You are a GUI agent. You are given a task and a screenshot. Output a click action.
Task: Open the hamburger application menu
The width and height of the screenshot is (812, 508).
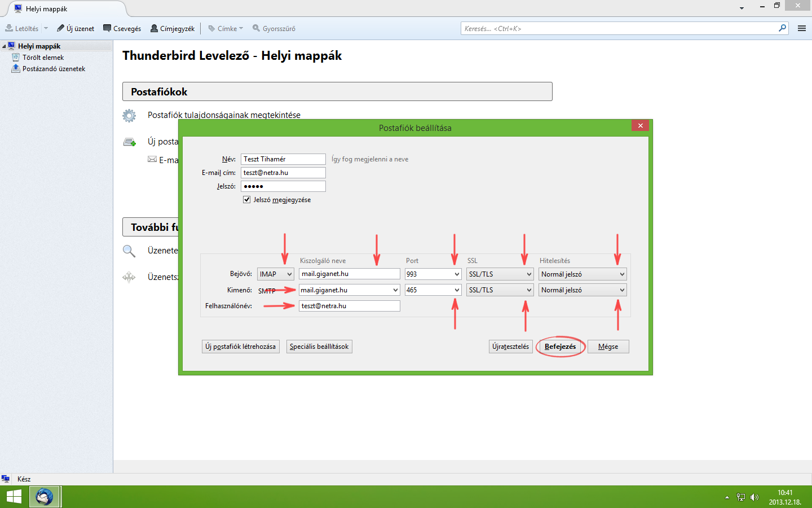pyautogui.click(x=801, y=28)
